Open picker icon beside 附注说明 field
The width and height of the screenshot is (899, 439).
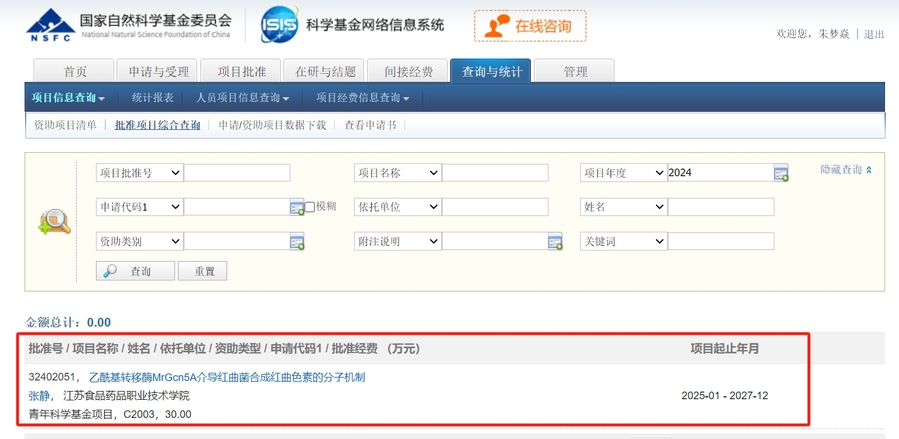click(555, 242)
